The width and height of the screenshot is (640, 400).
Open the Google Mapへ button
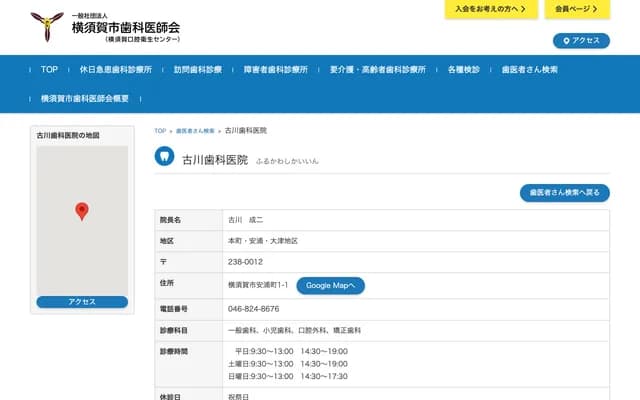click(330, 285)
